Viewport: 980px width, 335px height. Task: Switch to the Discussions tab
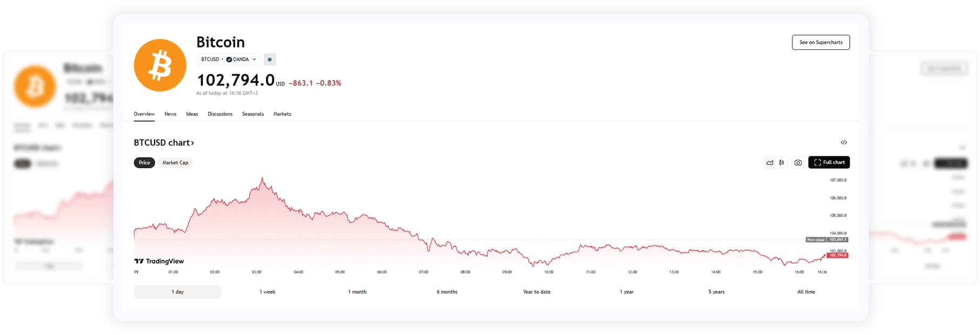[x=220, y=114]
